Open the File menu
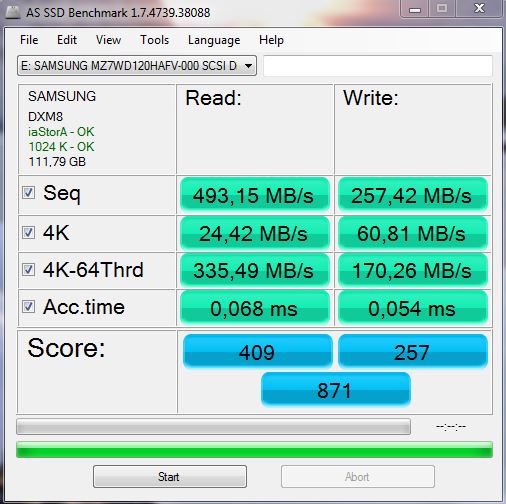 point(29,40)
